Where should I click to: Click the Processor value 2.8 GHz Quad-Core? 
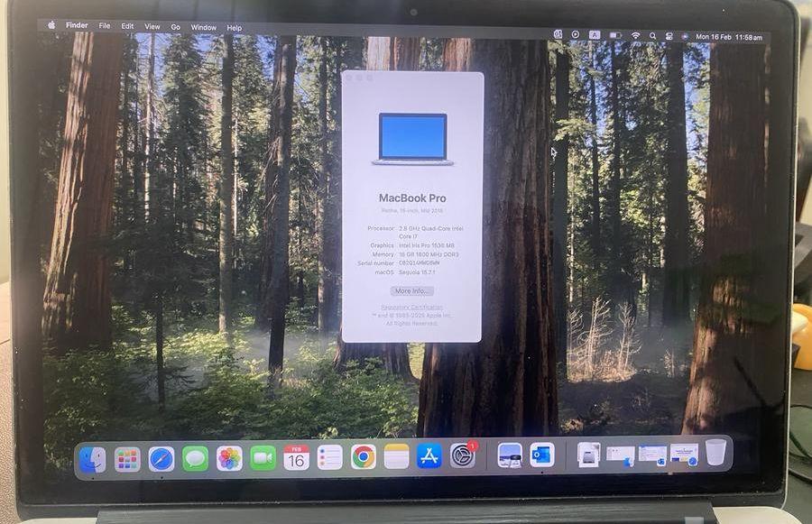click(x=431, y=232)
